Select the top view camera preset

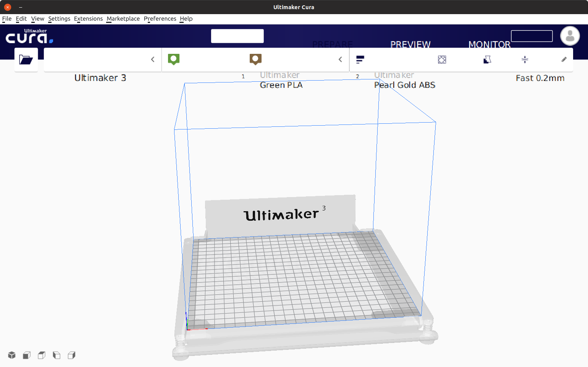pos(41,355)
